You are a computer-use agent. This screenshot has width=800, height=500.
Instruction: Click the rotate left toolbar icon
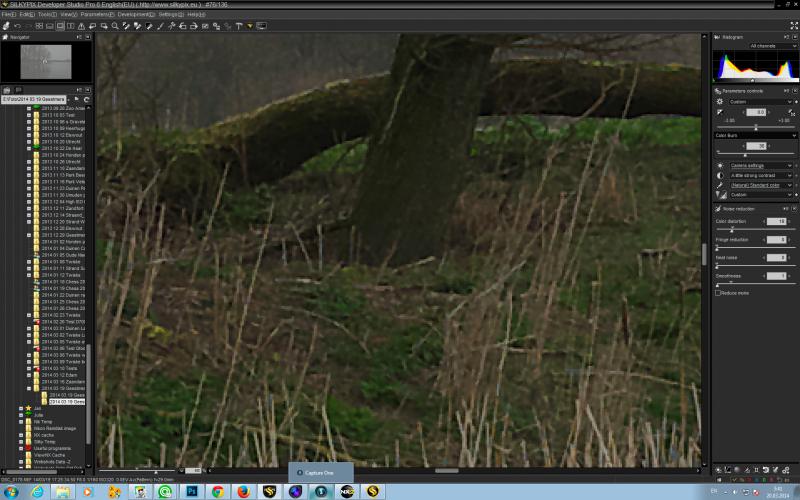[183, 26]
